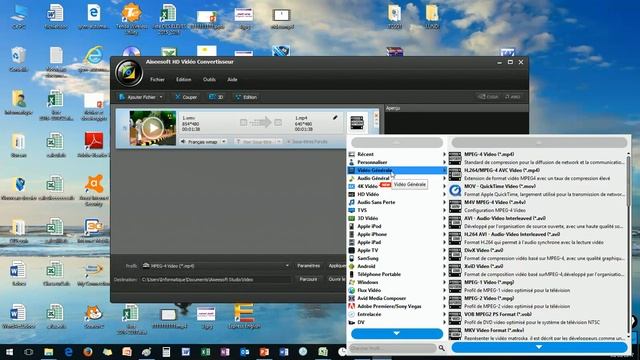
Task: Expand the Android category
Action: pos(397,266)
